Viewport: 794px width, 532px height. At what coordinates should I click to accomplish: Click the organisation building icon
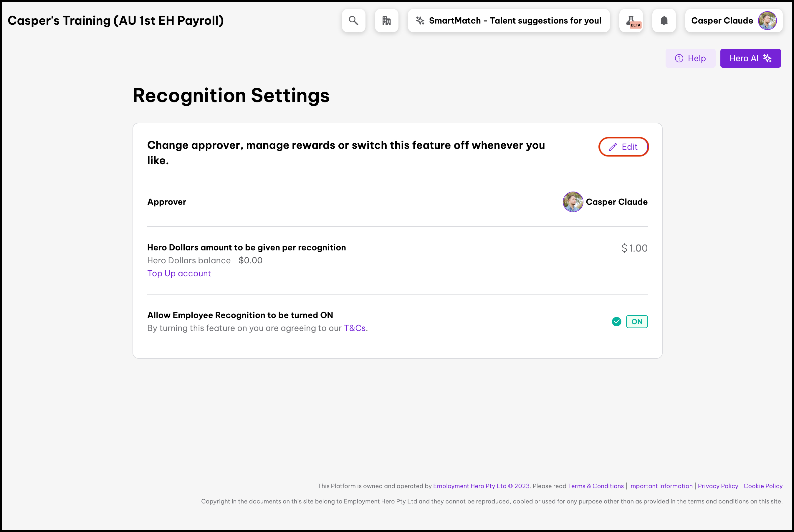386,21
